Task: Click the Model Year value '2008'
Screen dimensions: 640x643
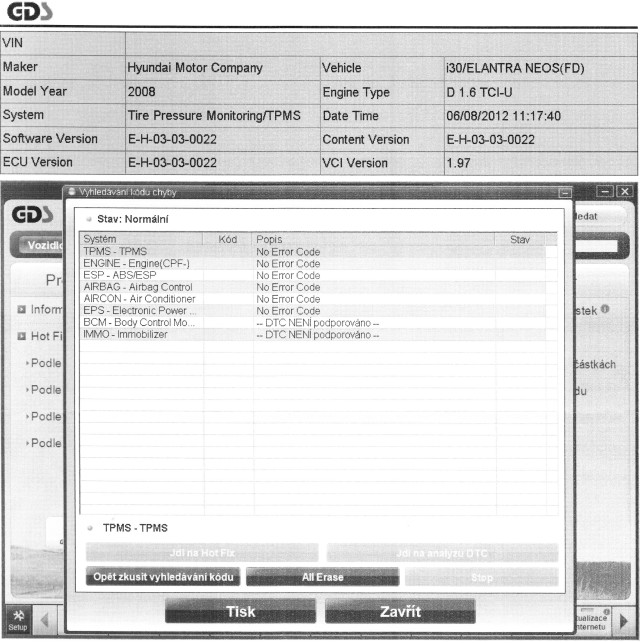Action: (x=141, y=91)
